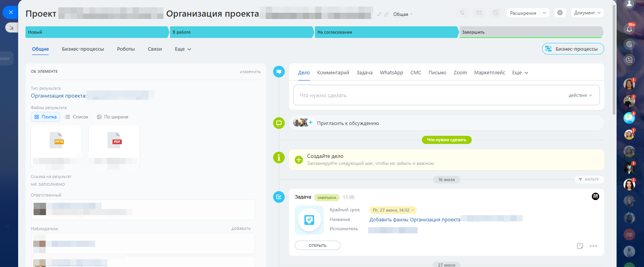
Task: Switch file view to Список
Action: (x=76, y=117)
